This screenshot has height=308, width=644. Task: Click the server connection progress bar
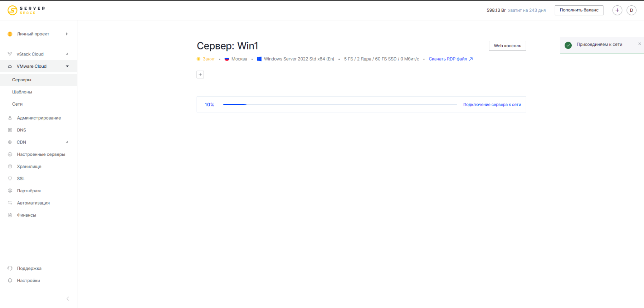point(340,105)
